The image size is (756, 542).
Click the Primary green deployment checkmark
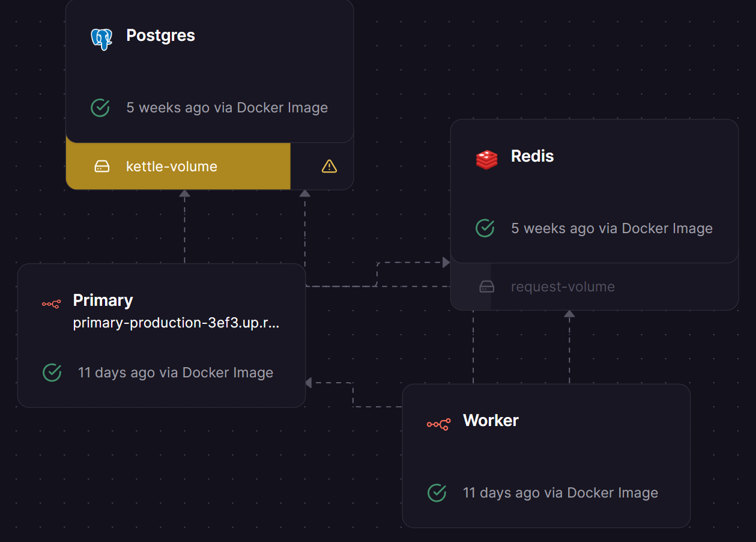point(52,373)
